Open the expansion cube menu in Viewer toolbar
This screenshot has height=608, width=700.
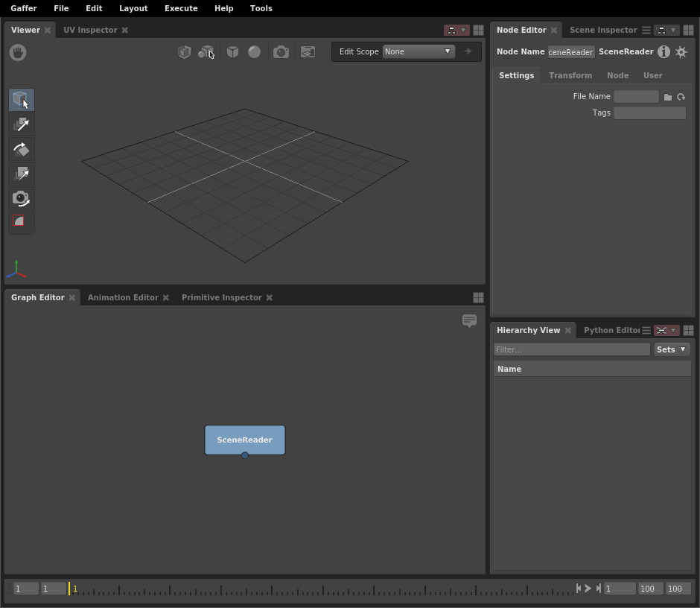coord(184,52)
